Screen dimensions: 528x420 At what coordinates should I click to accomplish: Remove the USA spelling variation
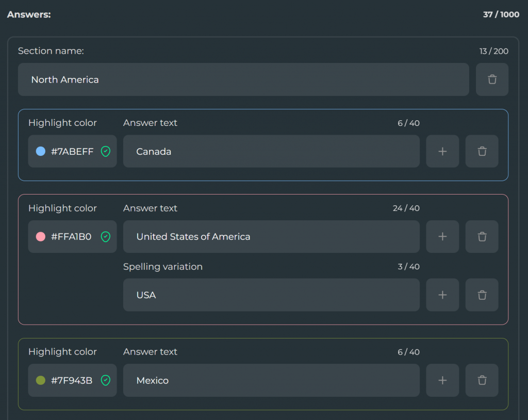tap(482, 295)
